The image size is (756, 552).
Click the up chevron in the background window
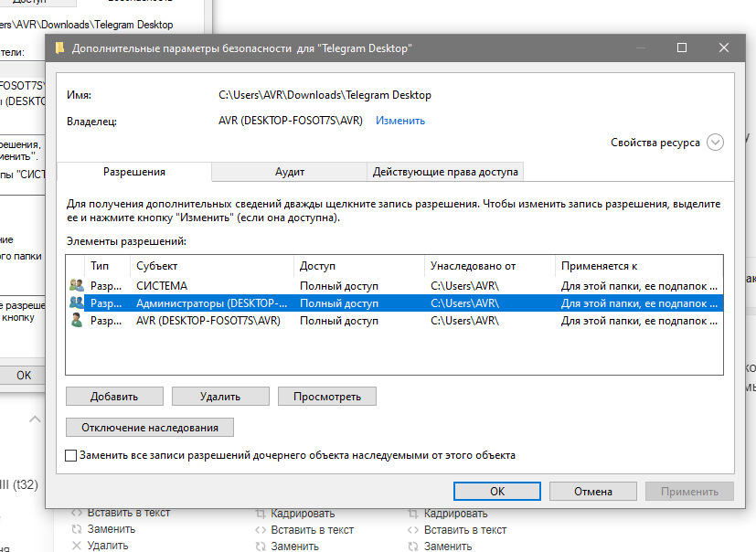tap(36, 419)
